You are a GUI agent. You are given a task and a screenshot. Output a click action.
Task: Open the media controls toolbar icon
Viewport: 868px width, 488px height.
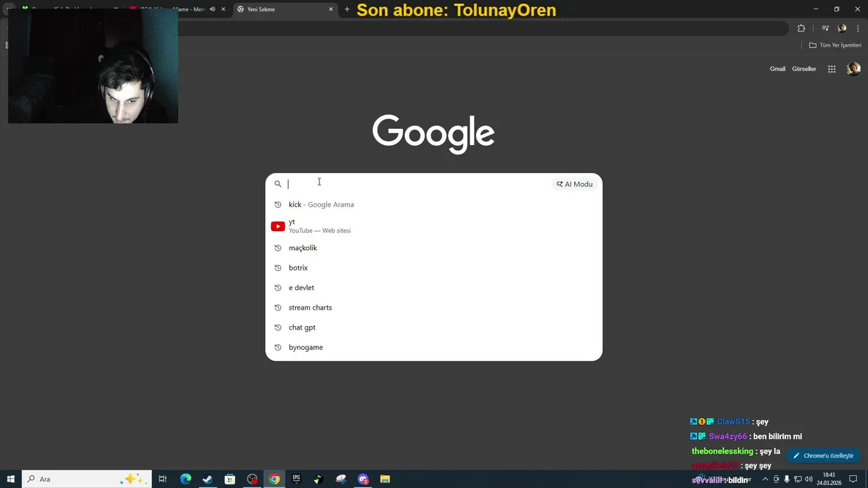pos(825,28)
